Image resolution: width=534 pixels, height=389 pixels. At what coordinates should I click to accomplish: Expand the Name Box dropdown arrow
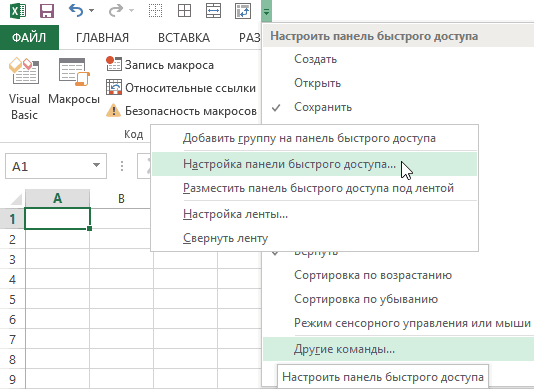click(x=96, y=166)
